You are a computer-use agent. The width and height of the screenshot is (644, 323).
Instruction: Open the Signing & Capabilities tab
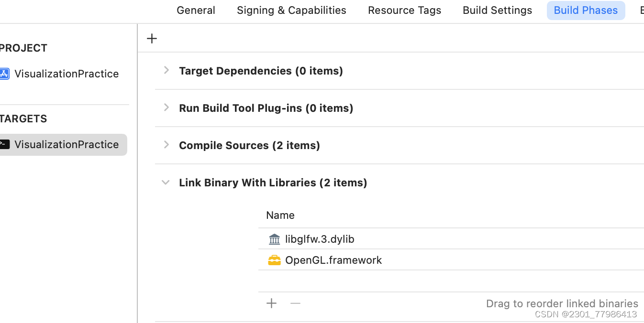291,11
